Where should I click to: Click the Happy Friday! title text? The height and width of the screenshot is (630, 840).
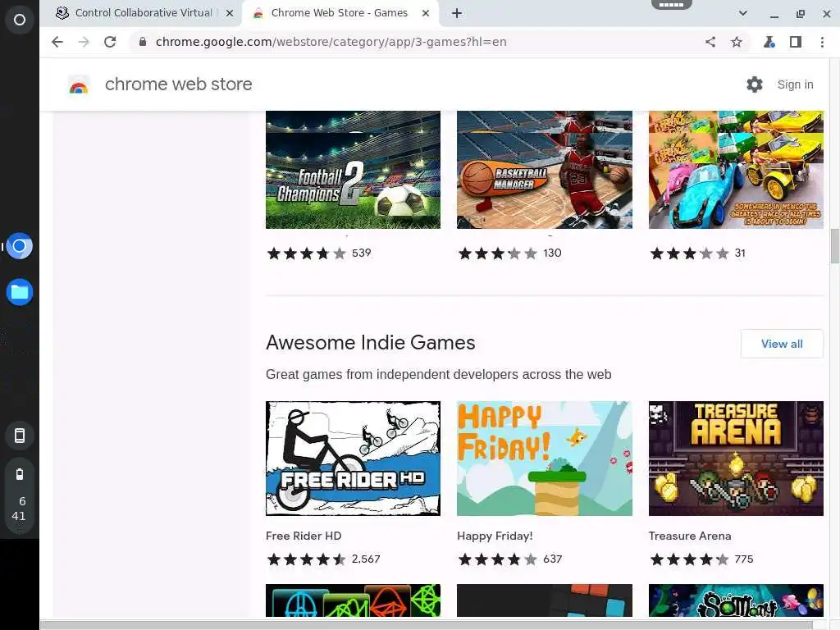495,536
